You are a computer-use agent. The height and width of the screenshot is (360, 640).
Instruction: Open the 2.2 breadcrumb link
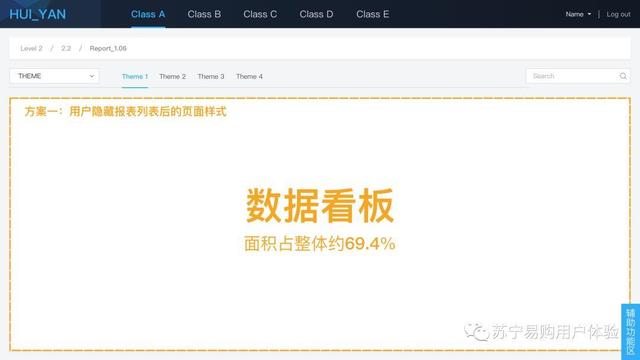click(66, 49)
